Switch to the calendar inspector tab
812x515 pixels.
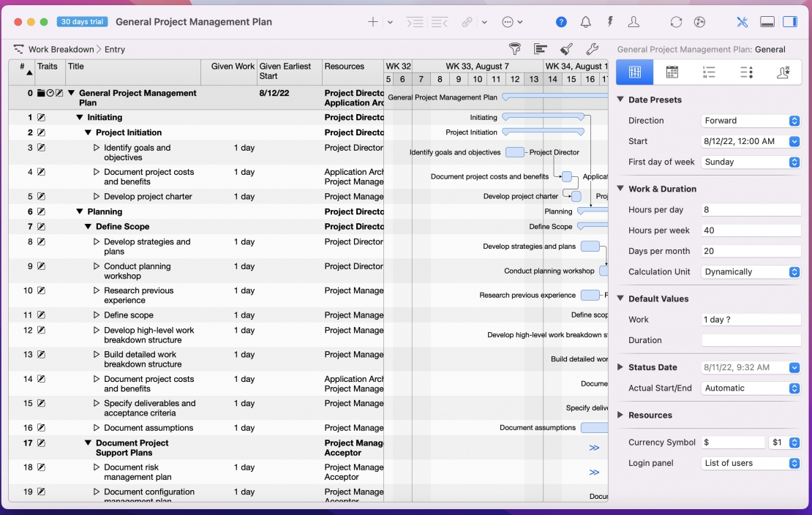672,72
